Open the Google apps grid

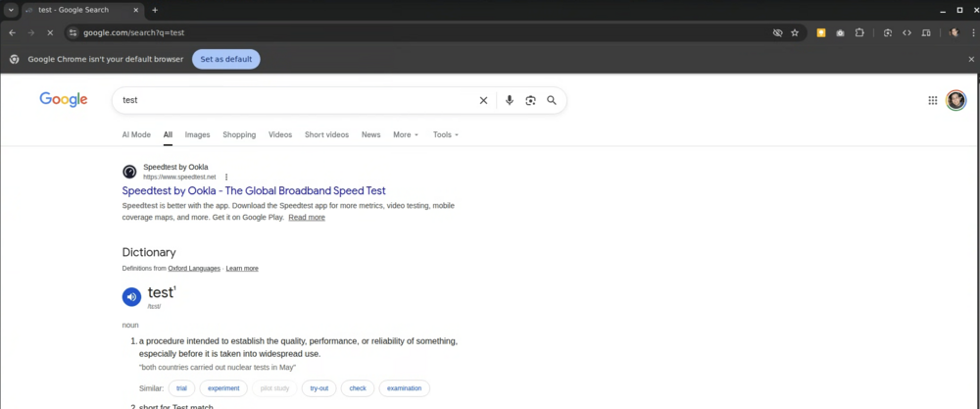[933, 100]
